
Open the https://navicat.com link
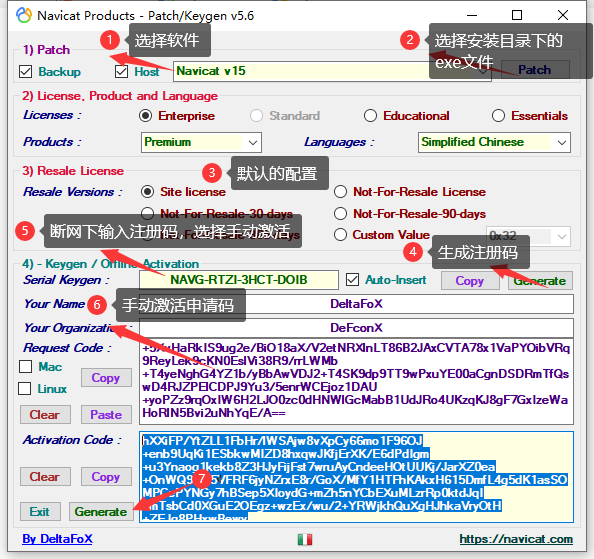click(x=516, y=539)
